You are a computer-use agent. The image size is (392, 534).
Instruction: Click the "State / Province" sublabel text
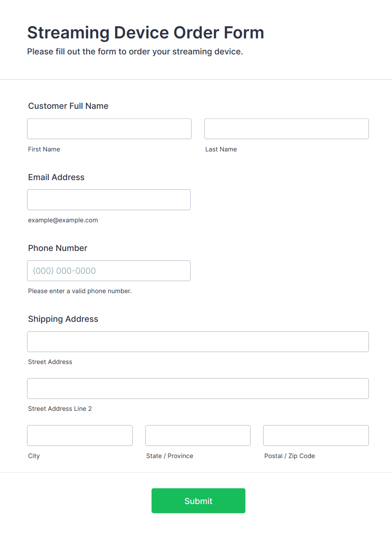(169, 456)
